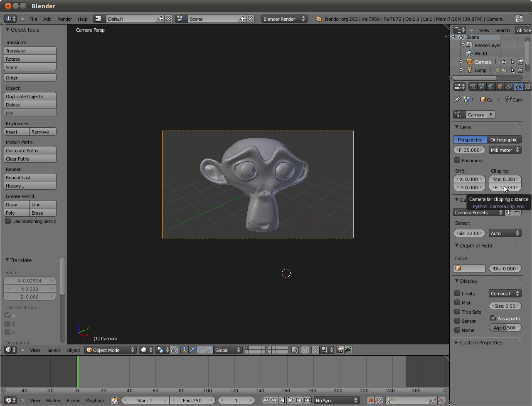Disable the Passepartout checkbox
This screenshot has width=532, height=406.
point(493,318)
